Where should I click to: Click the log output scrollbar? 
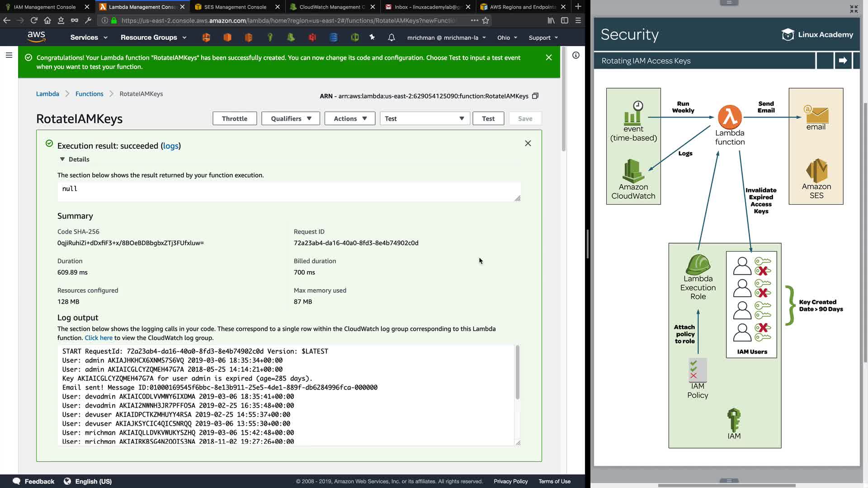coord(517,372)
